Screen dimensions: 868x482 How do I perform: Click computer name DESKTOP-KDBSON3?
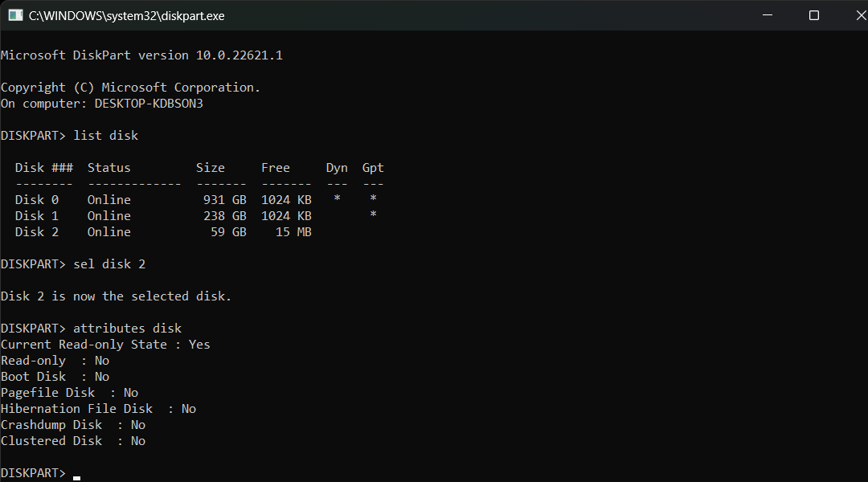(x=149, y=104)
